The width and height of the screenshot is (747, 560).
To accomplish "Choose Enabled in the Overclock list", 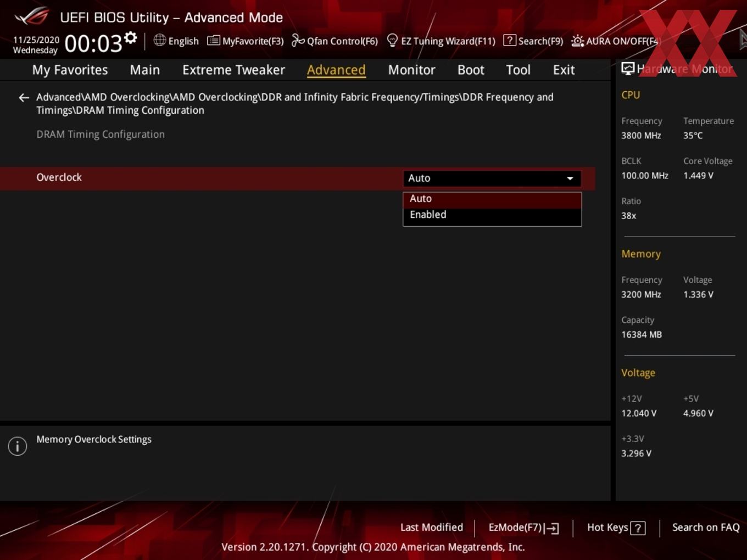I will 492,215.
